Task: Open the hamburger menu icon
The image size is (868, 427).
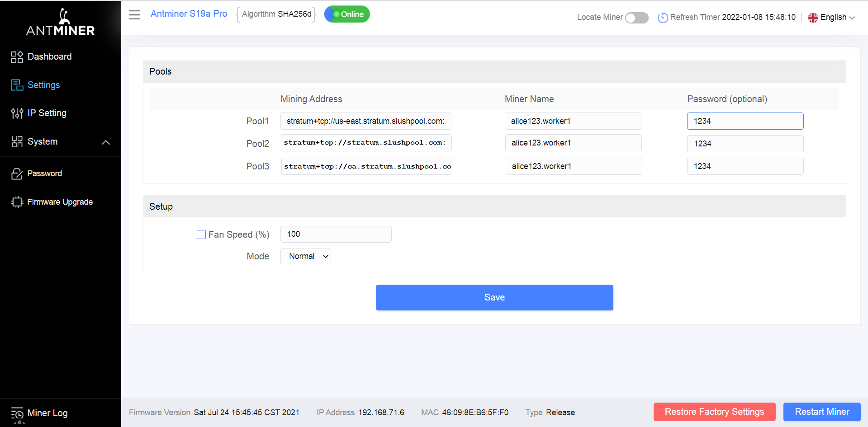Action: pyautogui.click(x=134, y=14)
